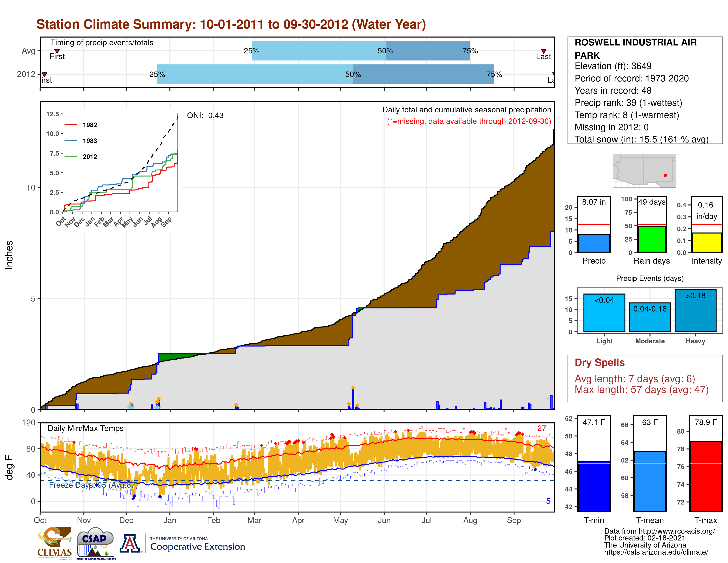The width and height of the screenshot is (728, 563).
Task: Click the red station dot on locator map
Action: [x=665, y=175]
